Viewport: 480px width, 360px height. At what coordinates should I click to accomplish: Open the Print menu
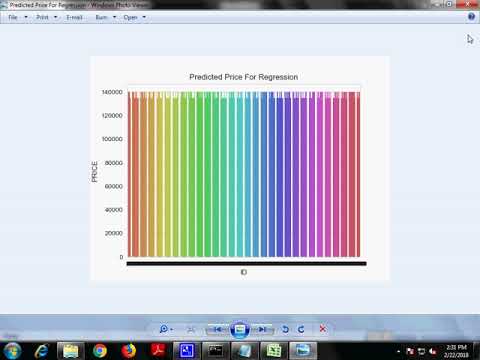(42, 17)
